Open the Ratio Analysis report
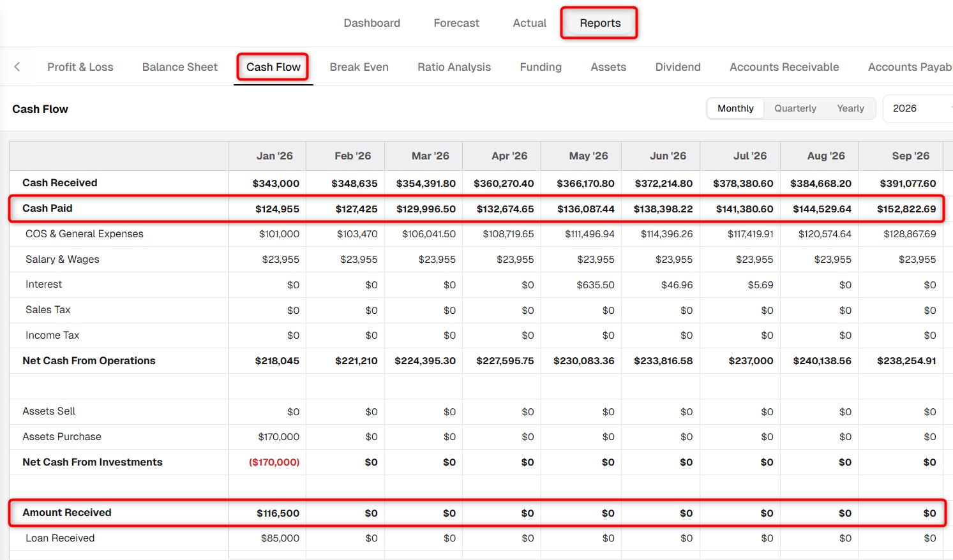This screenshot has height=560, width=953. [x=454, y=67]
